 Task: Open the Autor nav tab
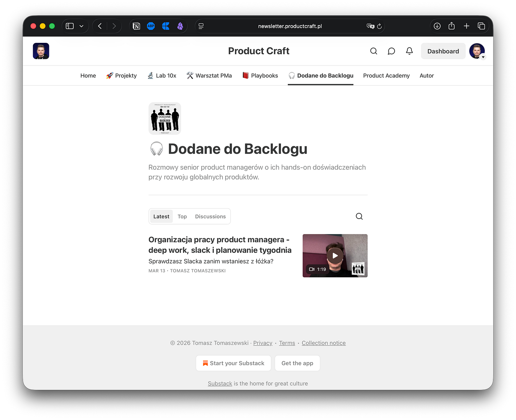pos(427,75)
